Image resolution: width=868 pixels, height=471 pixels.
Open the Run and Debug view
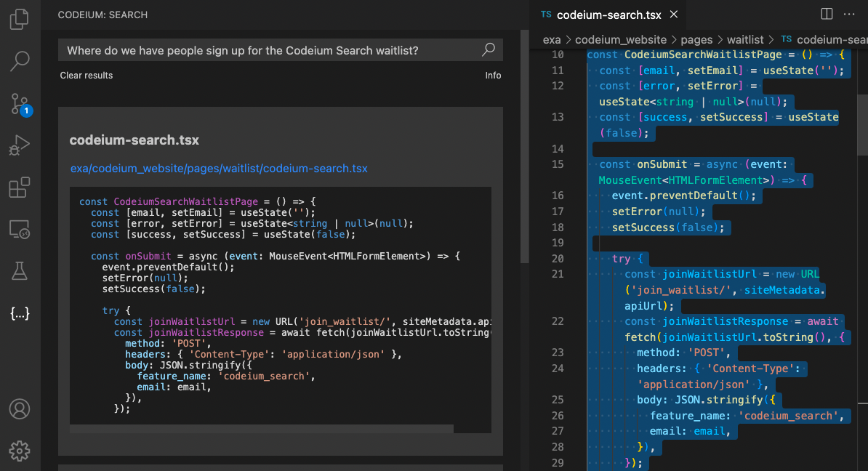(x=20, y=145)
